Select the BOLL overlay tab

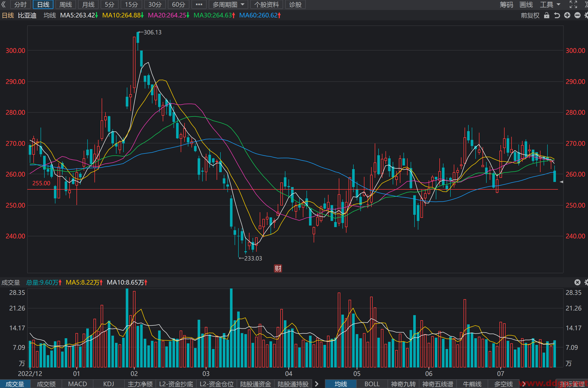click(x=372, y=384)
